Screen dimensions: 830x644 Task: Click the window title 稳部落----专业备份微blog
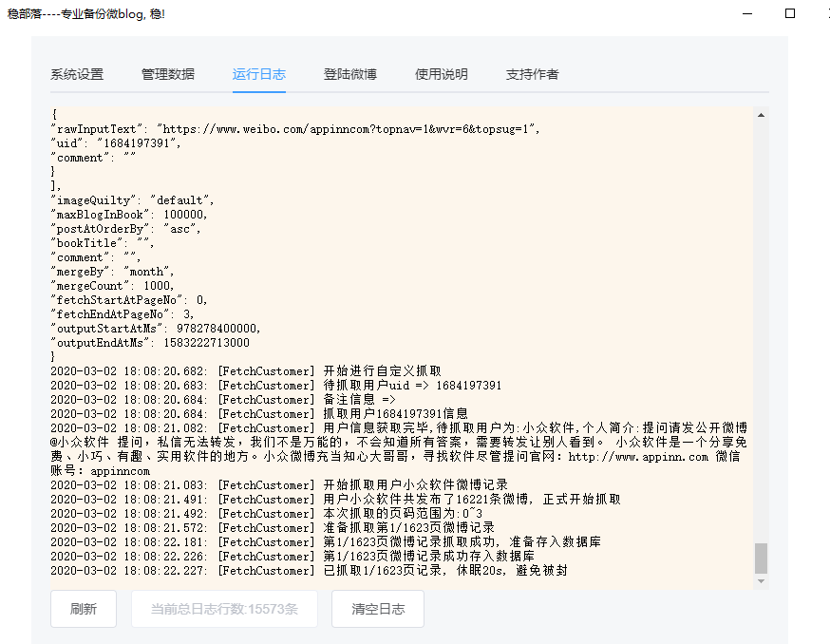click(86, 13)
